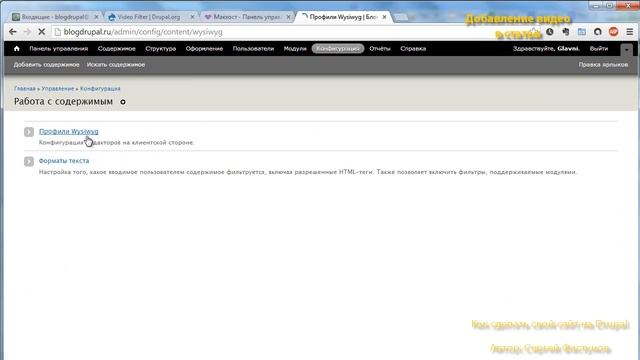Close the Входящие blogdrupal tab
Screen dimensions: 640x360
[96, 17]
